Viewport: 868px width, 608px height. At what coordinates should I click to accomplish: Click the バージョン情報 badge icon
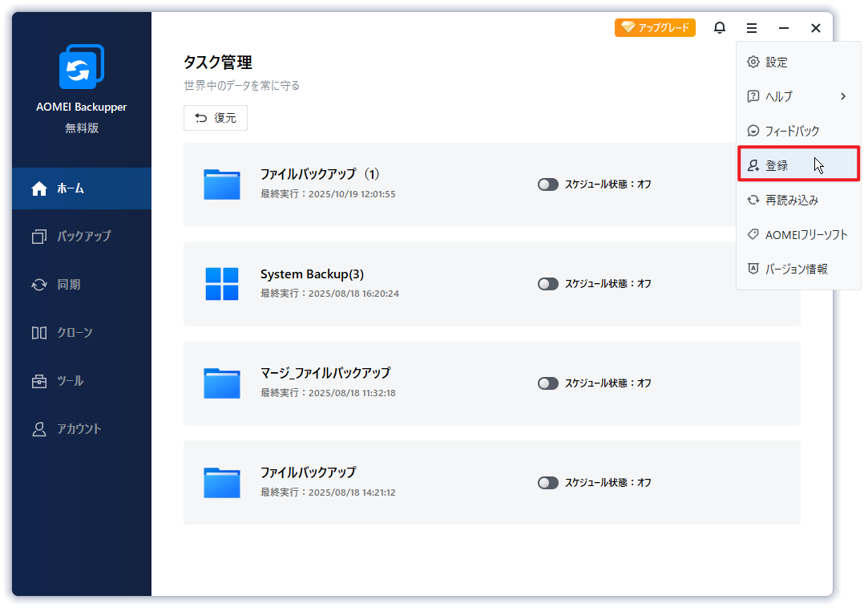pos(753,269)
